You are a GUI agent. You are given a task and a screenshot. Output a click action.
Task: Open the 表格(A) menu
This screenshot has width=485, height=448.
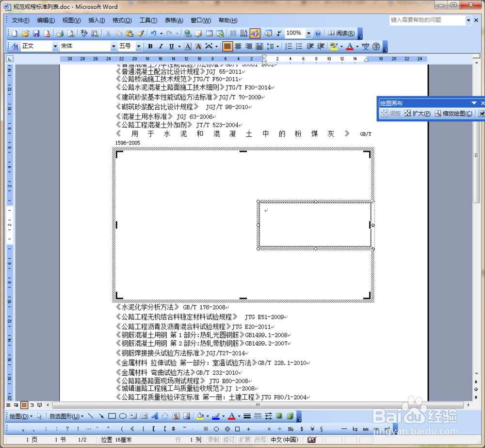click(x=174, y=20)
